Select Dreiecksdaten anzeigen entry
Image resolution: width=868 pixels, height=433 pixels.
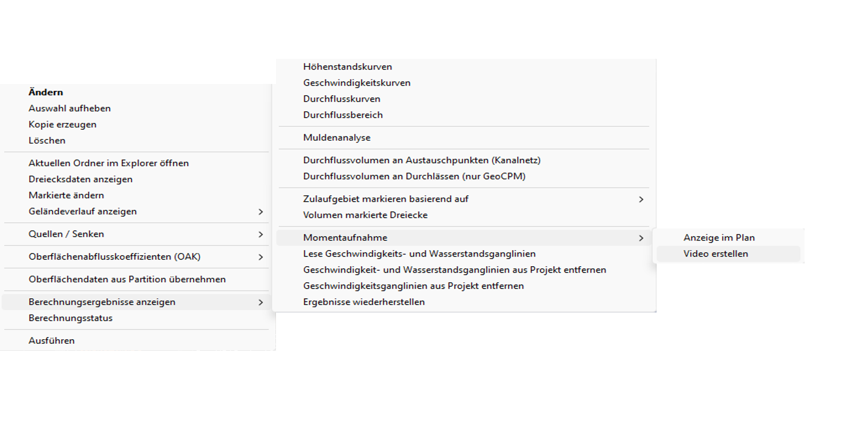point(81,179)
